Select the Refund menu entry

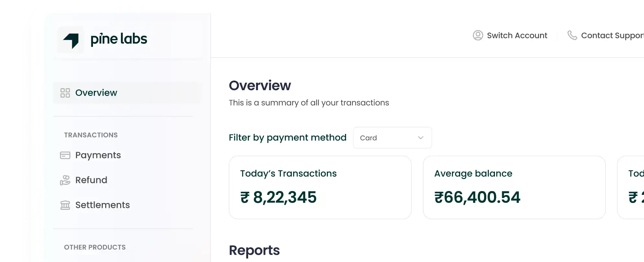(91, 180)
